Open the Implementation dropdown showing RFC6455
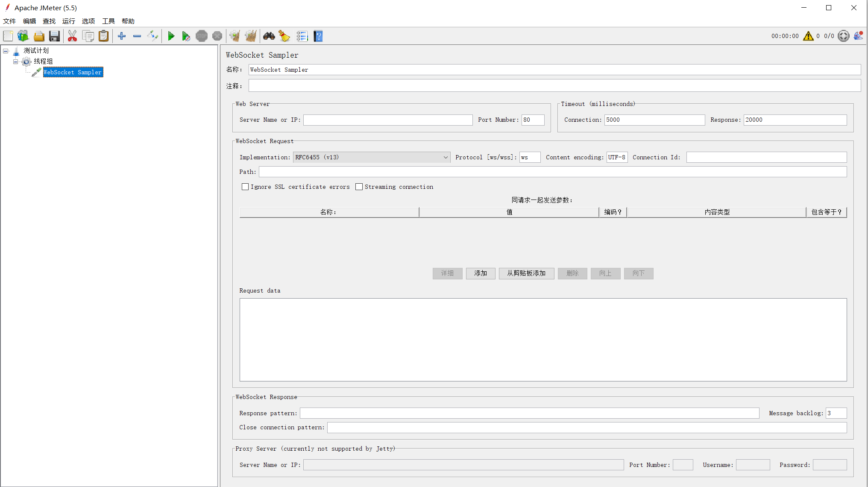868x487 pixels. coord(446,157)
